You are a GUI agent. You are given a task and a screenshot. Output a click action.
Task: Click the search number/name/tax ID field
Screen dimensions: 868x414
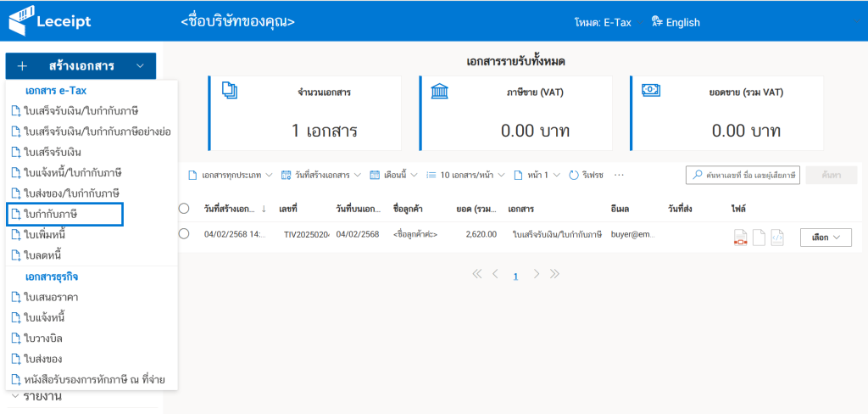pyautogui.click(x=743, y=175)
